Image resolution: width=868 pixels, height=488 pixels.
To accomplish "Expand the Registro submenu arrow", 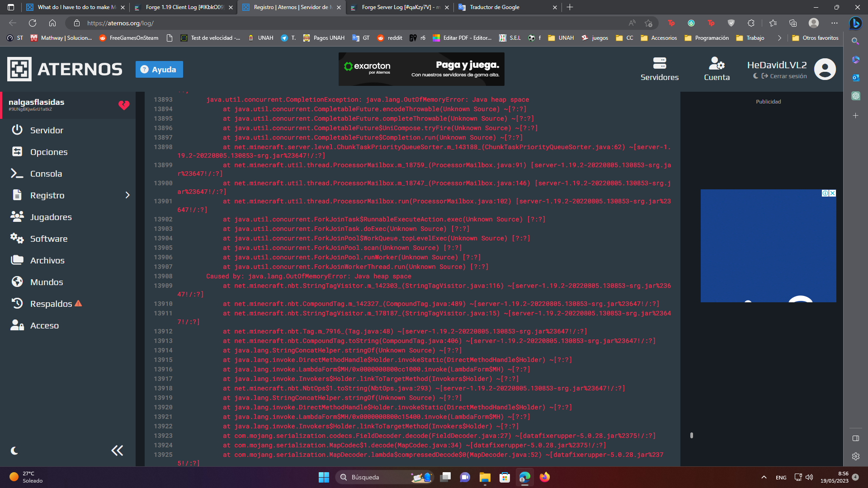I will point(127,195).
